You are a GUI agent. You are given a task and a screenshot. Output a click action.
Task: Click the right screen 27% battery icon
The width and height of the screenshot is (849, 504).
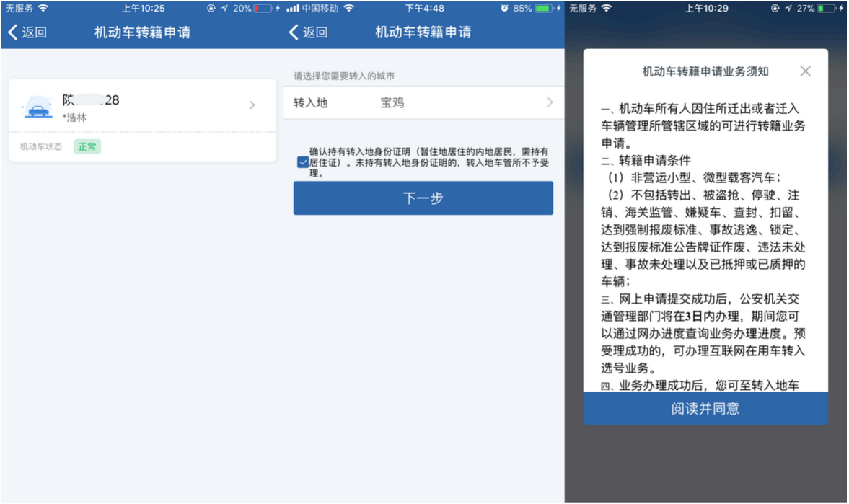pos(826,9)
